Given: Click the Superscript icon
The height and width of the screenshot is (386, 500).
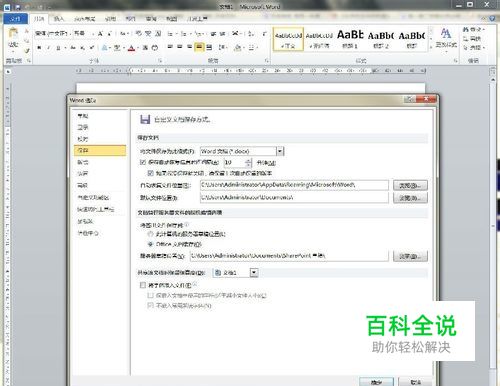Looking at the screenshot, I should point(92,48).
